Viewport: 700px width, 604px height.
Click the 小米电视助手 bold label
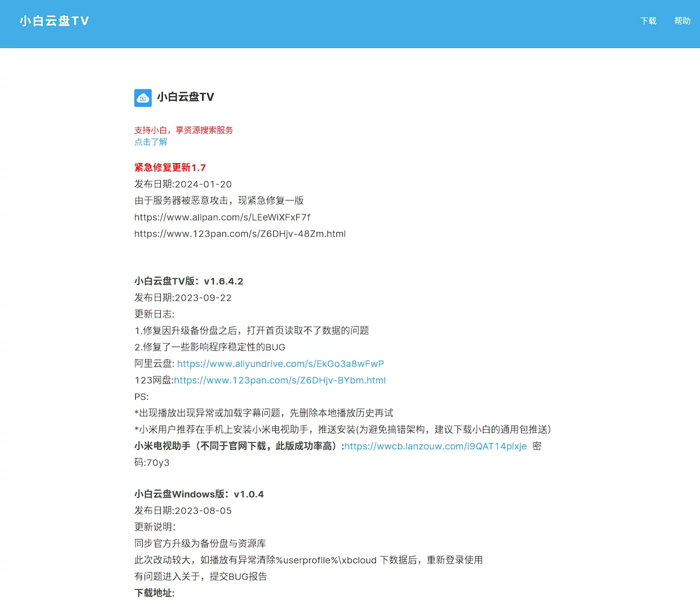click(163, 446)
